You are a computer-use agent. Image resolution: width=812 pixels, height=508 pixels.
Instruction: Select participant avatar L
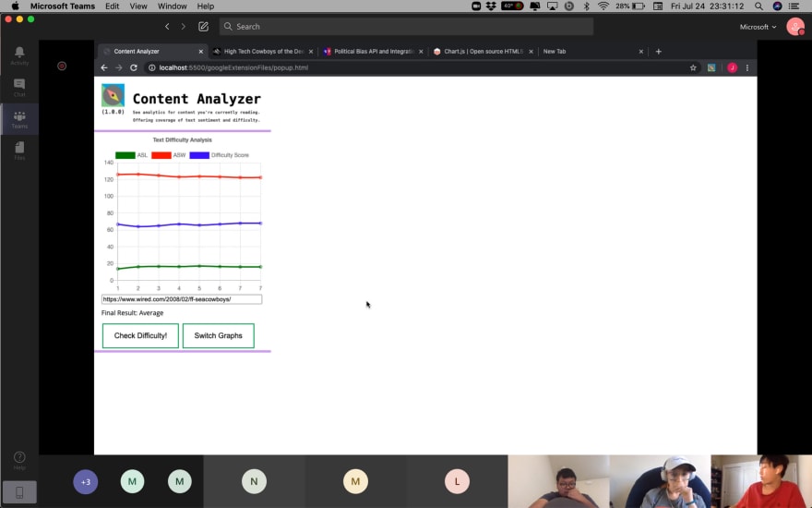tap(457, 481)
